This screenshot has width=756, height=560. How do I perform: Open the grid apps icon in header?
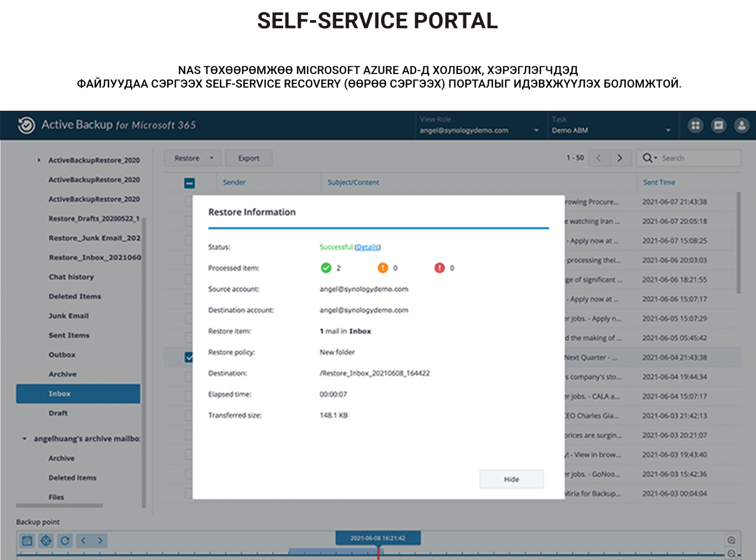pos(695,126)
